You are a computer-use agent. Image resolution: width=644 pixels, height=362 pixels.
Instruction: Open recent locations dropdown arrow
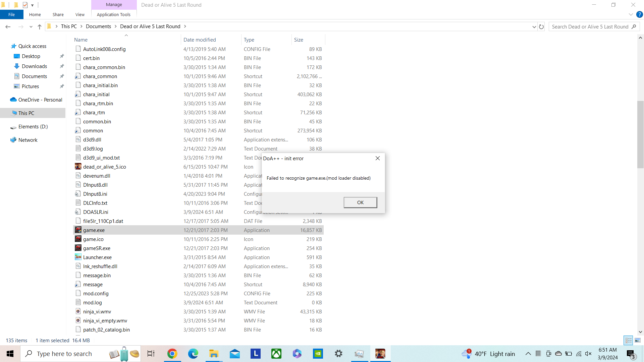point(31,26)
